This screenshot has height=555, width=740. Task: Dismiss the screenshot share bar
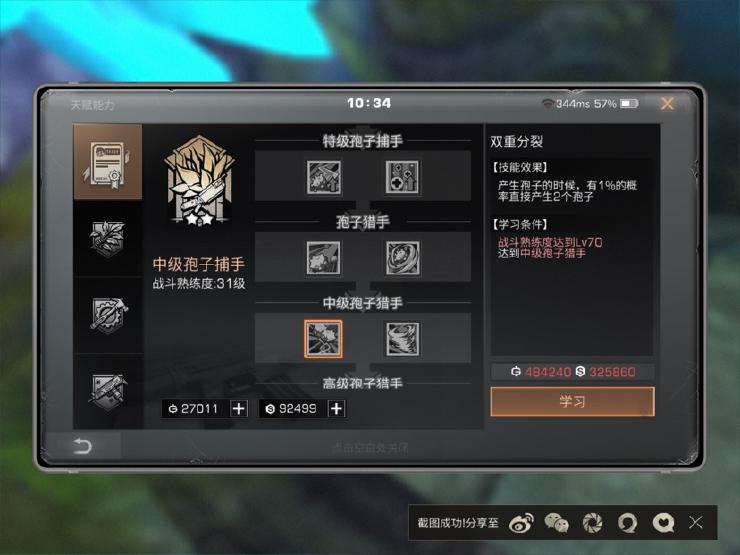[x=696, y=522]
